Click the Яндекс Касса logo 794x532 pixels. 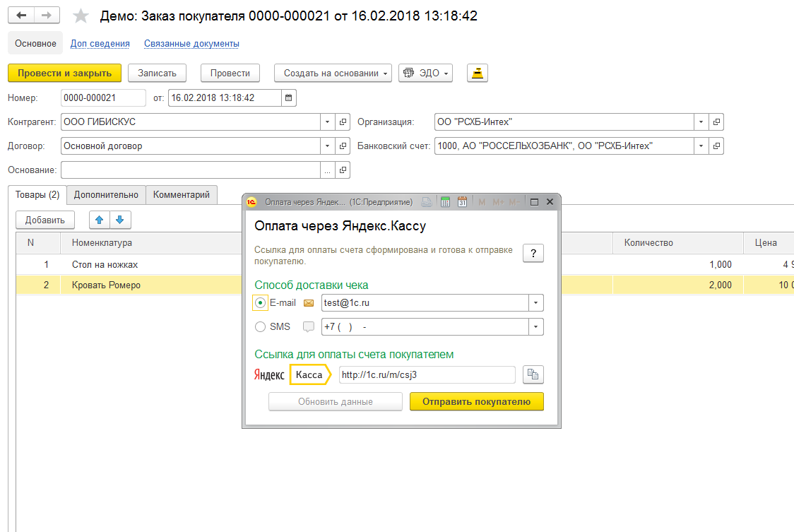click(x=292, y=375)
